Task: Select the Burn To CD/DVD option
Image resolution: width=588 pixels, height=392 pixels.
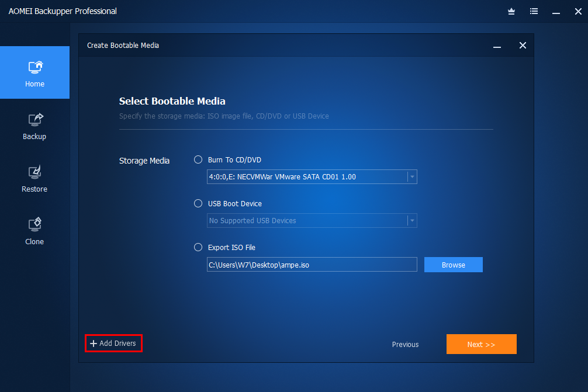Action: click(x=198, y=159)
